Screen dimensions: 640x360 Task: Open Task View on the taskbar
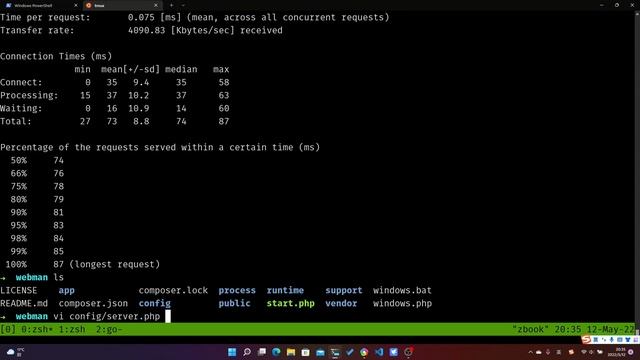pyautogui.click(x=262, y=352)
